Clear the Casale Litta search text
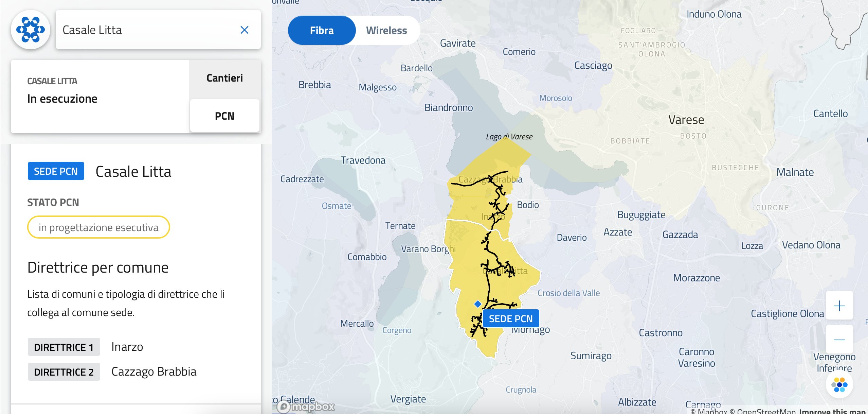The height and width of the screenshot is (414, 868). point(244,30)
